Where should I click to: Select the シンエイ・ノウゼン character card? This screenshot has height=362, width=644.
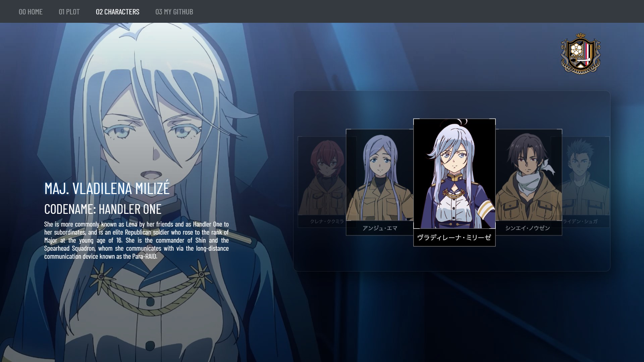pyautogui.click(x=529, y=182)
